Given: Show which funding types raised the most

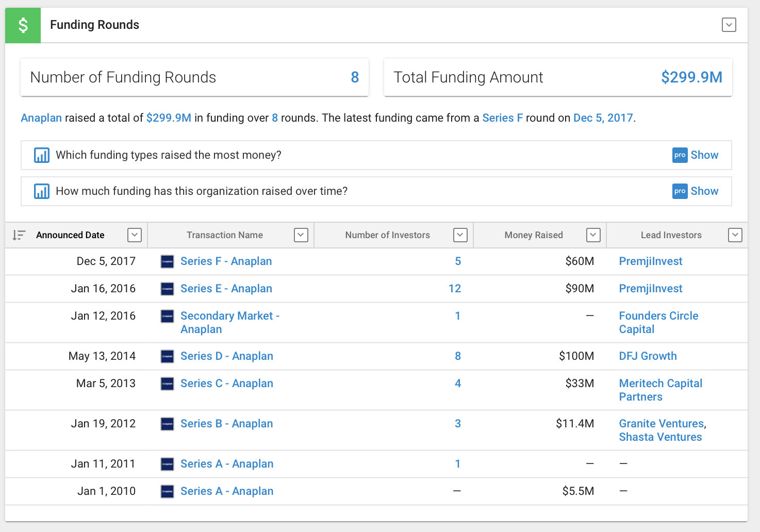Looking at the screenshot, I should tap(704, 155).
